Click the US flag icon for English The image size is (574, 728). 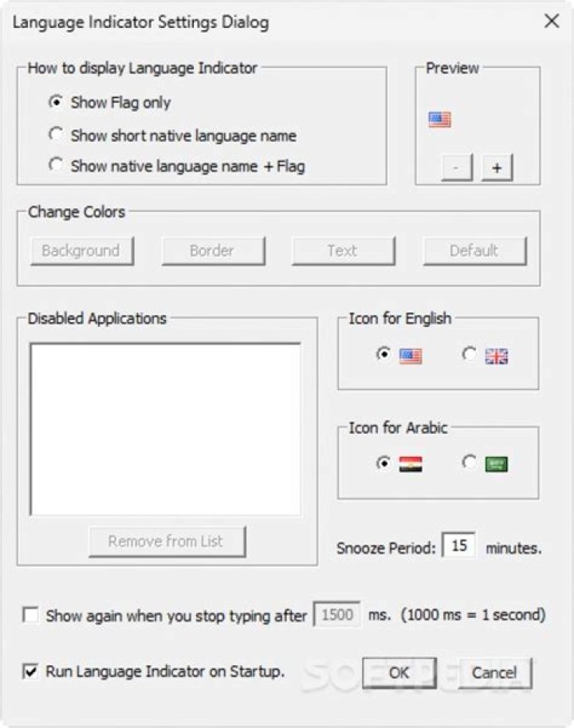coord(411,356)
